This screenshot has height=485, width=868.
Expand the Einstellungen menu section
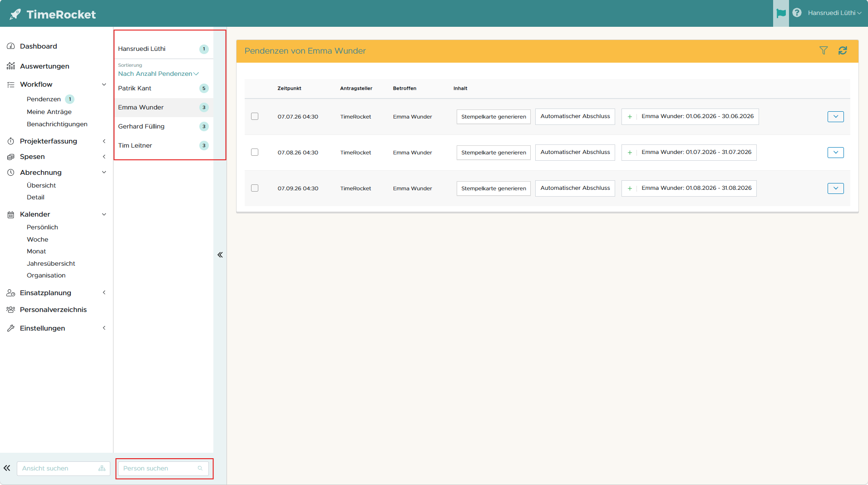pos(104,328)
